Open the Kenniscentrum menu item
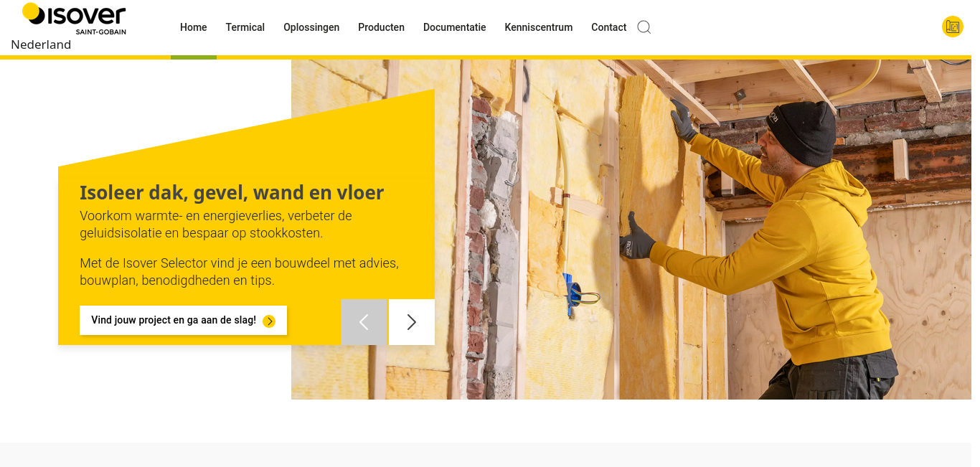This screenshot has width=980, height=467. (x=539, y=27)
